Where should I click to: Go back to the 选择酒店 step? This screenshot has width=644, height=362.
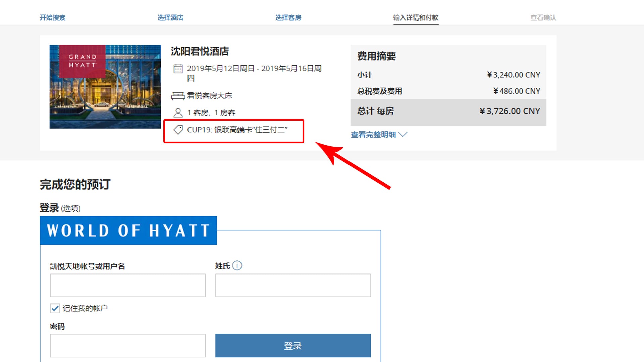coord(170,18)
